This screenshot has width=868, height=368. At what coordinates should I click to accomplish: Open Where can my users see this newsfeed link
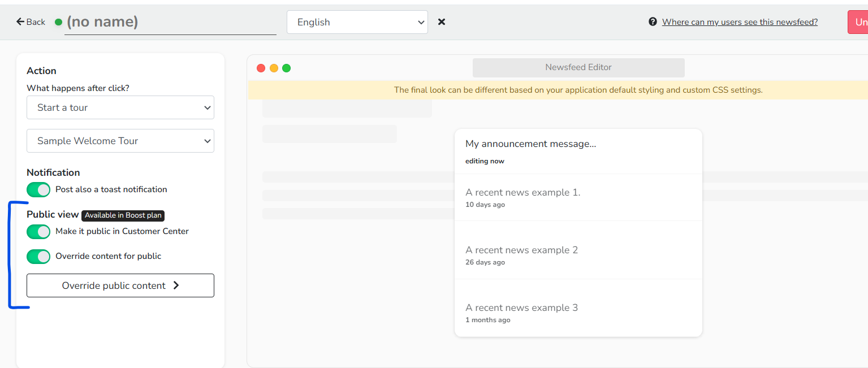pos(740,22)
